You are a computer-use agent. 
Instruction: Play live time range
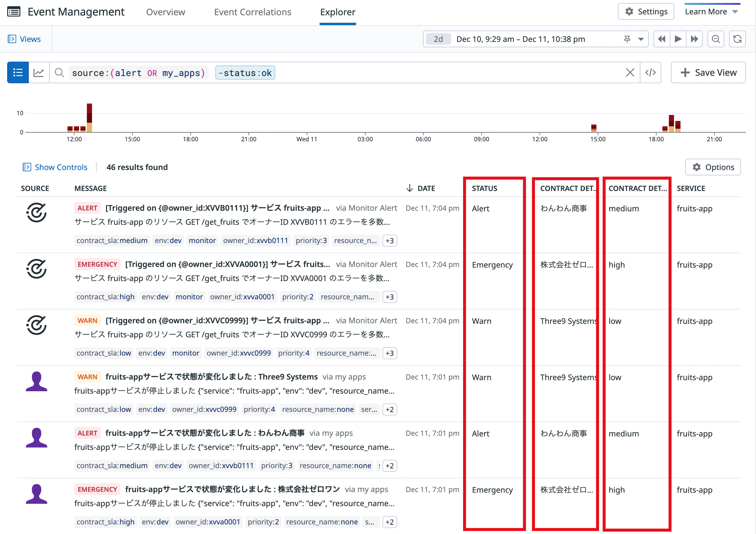tap(678, 39)
